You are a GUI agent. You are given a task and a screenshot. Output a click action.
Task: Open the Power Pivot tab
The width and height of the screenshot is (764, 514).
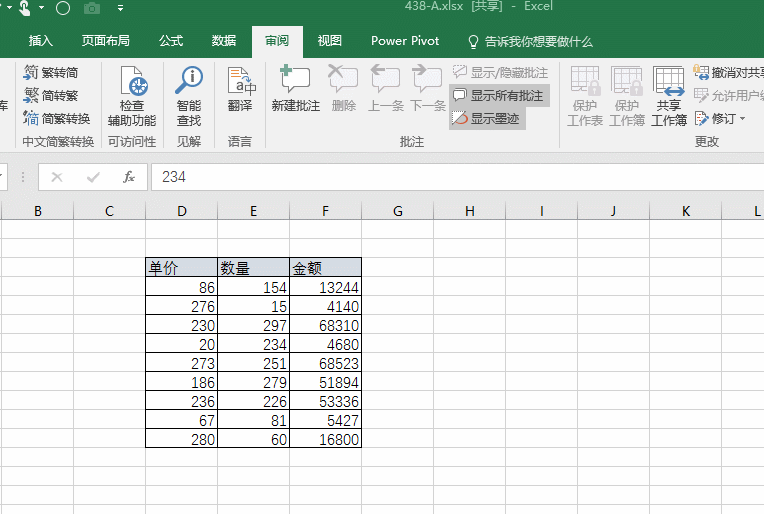(x=404, y=41)
